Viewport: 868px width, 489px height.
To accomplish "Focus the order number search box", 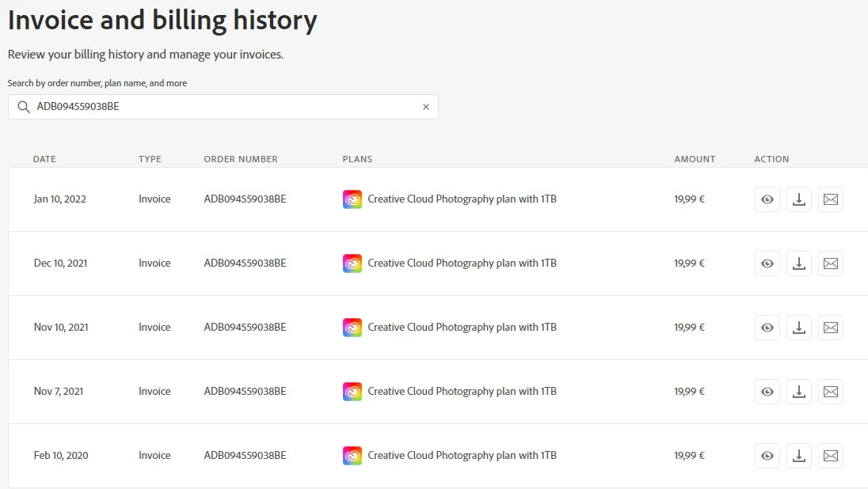I will click(x=223, y=107).
